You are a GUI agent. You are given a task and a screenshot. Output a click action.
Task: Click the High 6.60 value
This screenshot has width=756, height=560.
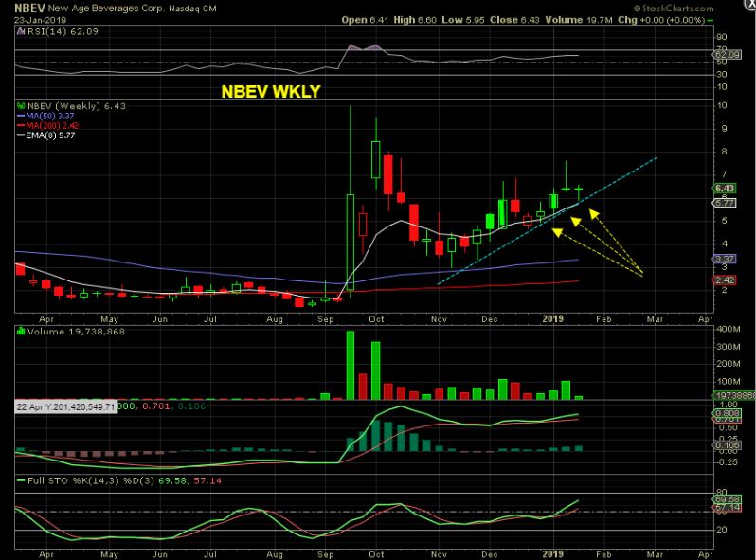click(415, 20)
